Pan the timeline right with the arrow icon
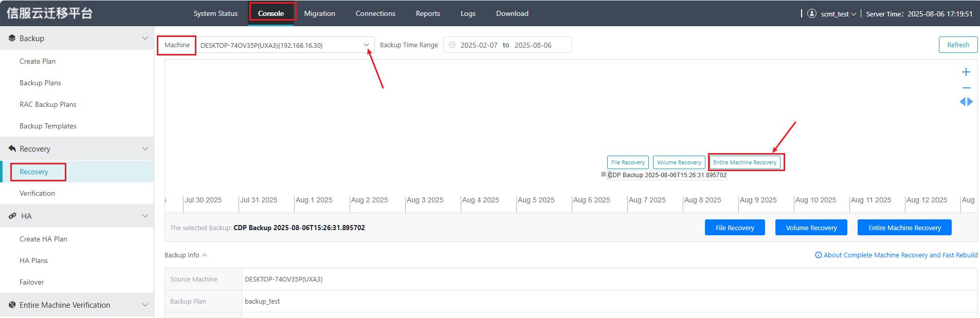 click(970, 102)
